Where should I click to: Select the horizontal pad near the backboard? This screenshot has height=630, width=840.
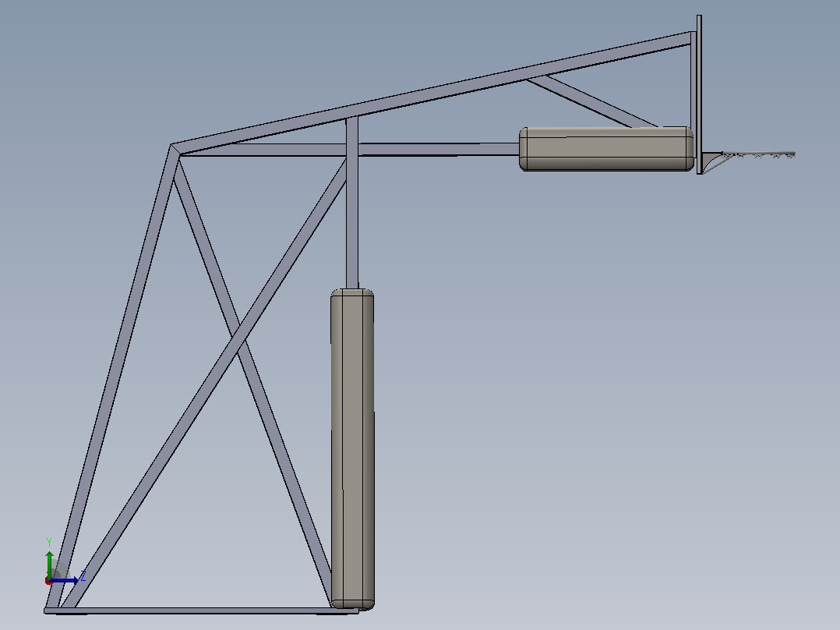[606, 149]
